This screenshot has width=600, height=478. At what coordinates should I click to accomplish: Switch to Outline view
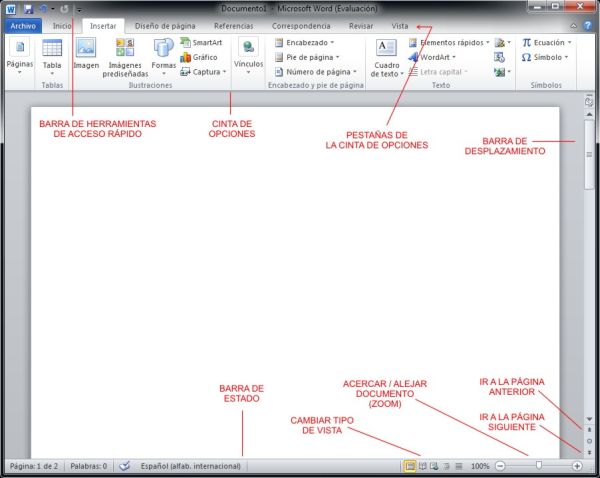click(447, 466)
